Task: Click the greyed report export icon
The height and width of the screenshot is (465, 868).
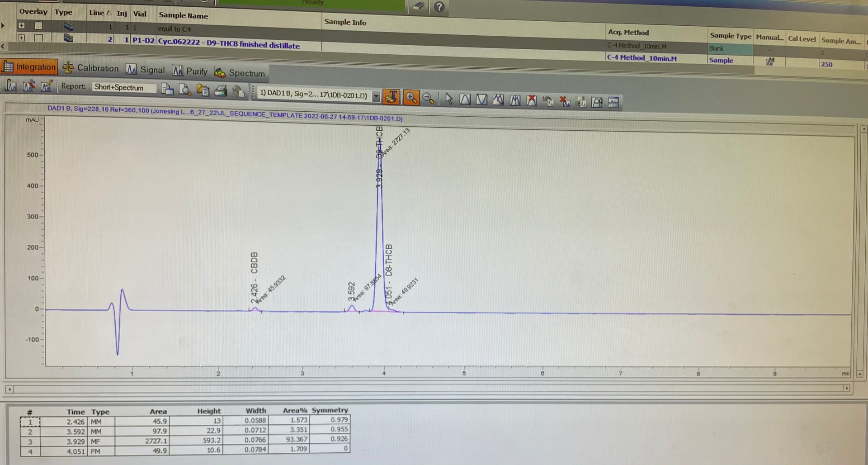Action: 238,91
